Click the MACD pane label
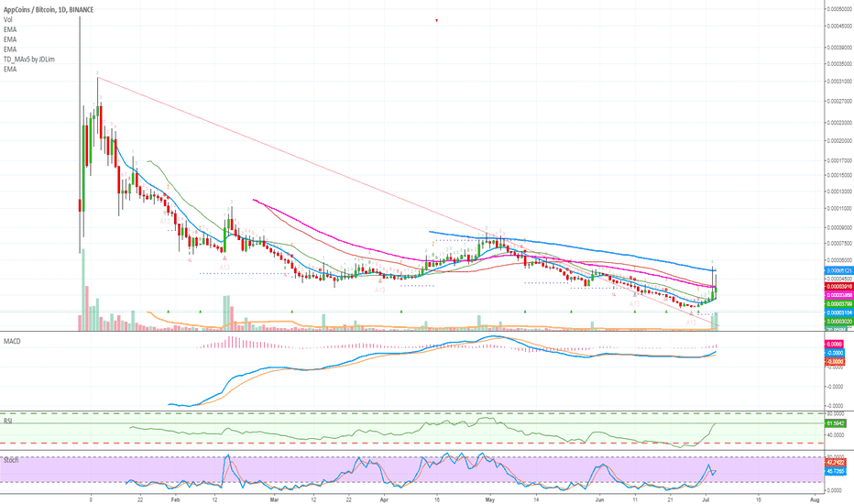Screen dimensions: 854x504 point(12,341)
